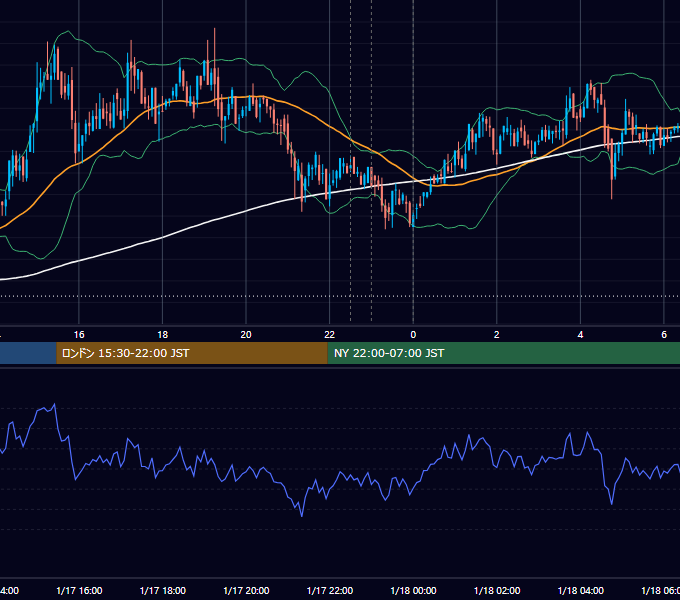Click the 1/17 18:00 time label

[163, 590]
